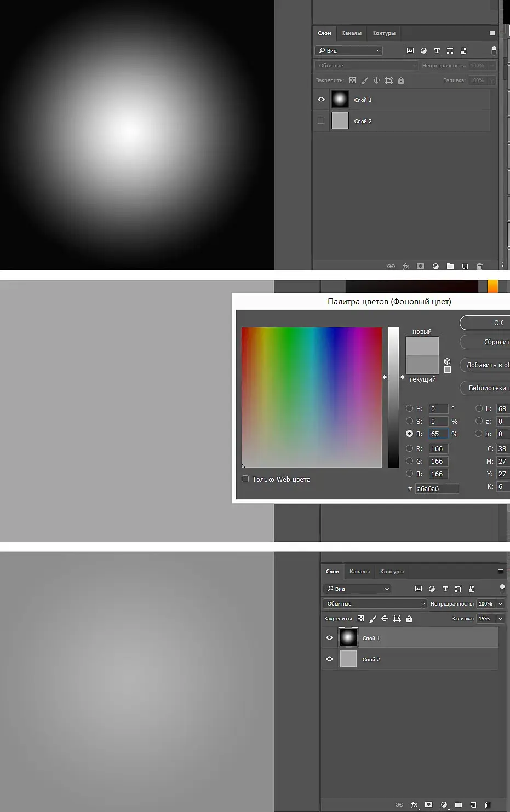Click the 'текущий' color swatch
Screen dimensions: 510x812
click(422, 365)
